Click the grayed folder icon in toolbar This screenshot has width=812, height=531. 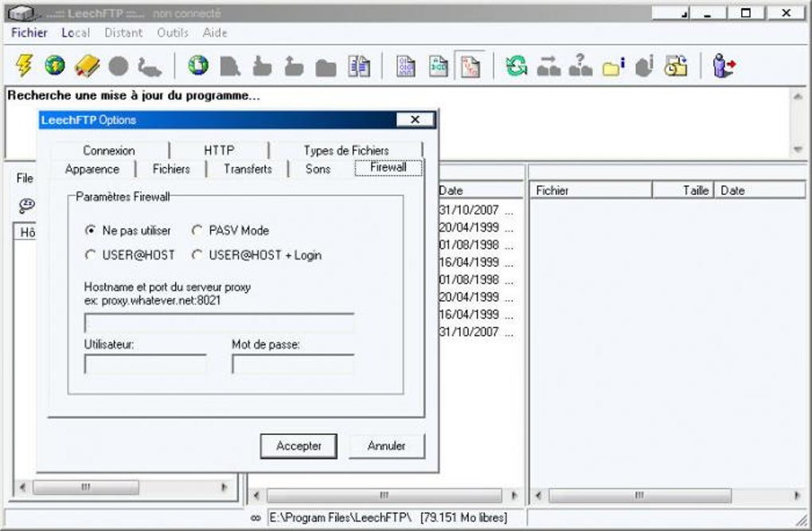326,68
